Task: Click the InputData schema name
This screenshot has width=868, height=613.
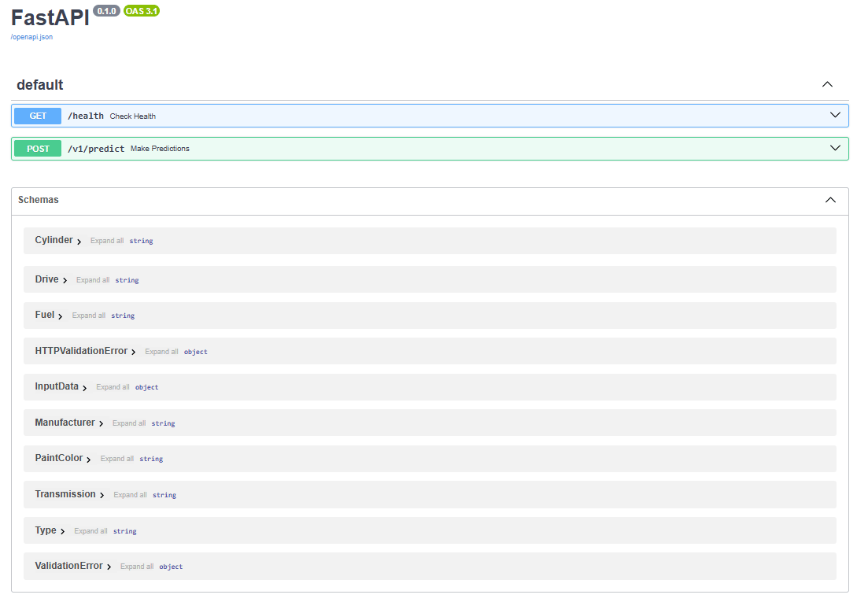Action: tap(57, 386)
